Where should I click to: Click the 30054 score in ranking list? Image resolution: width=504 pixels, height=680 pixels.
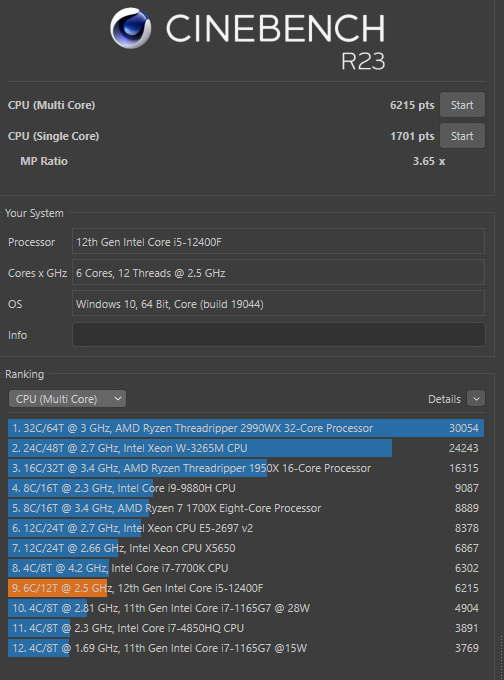point(464,428)
